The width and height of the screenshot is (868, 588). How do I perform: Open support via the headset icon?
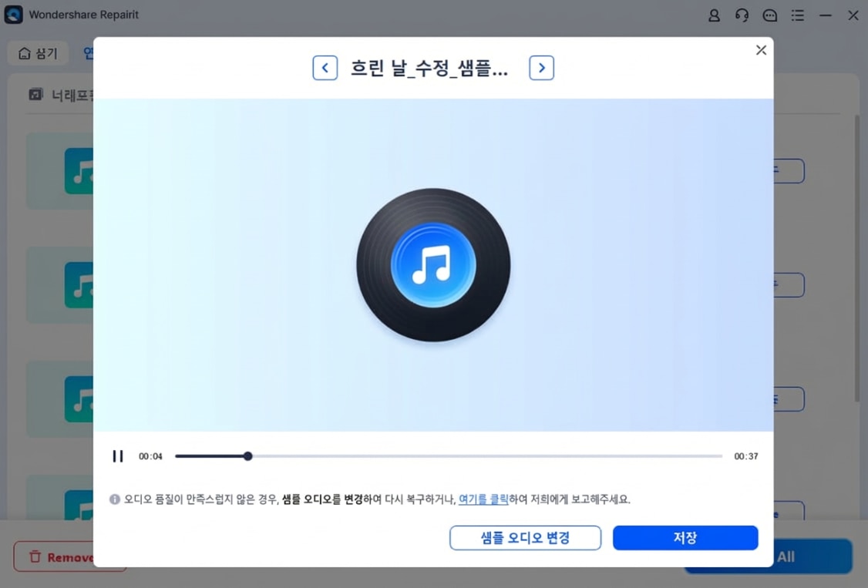click(x=742, y=15)
